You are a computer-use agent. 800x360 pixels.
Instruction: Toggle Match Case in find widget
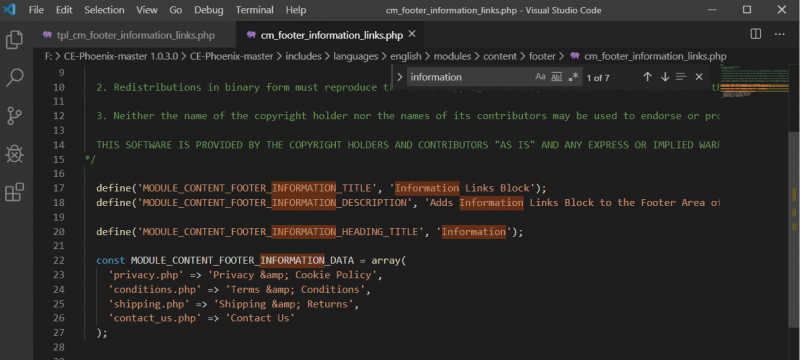540,77
